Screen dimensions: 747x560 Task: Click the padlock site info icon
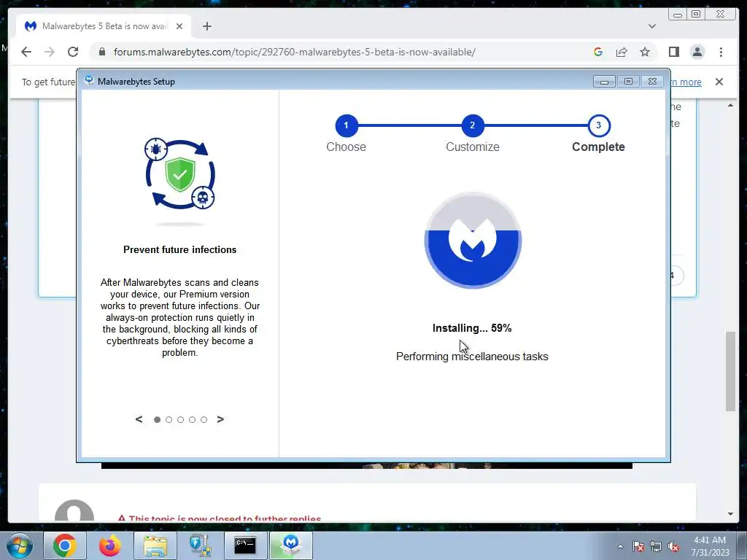tap(102, 52)
